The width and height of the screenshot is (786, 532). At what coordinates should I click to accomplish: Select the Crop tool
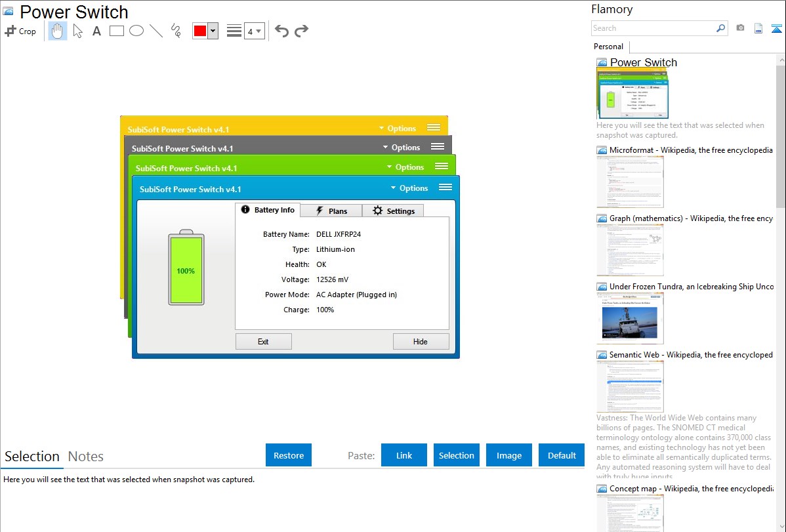click(x=20, y=31)
